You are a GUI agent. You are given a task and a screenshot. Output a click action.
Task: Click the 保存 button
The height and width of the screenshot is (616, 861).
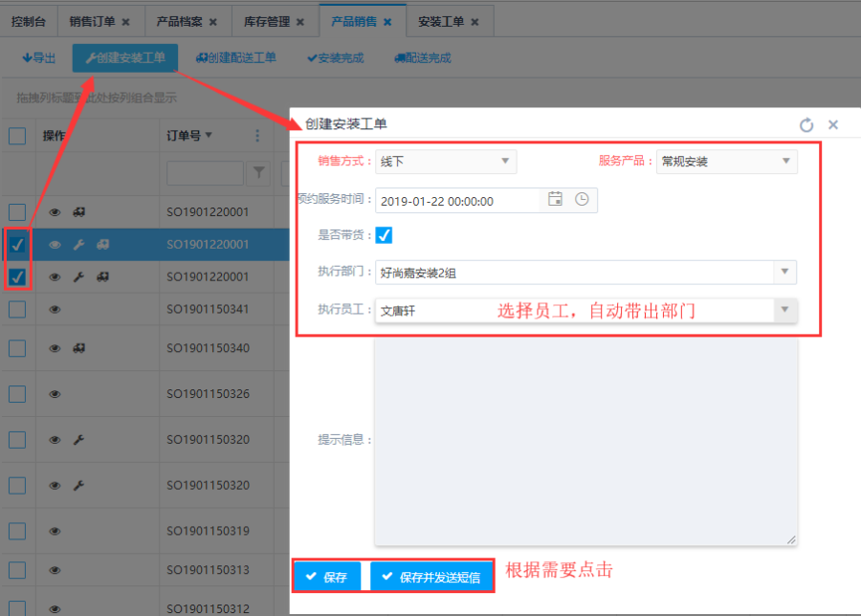point(327,577)
